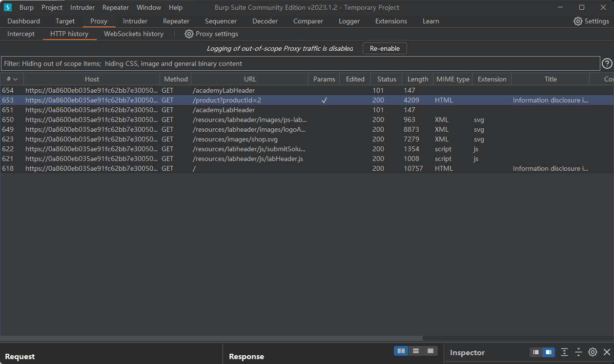This screenshot has height=364, width=614.
Task: Dock the Inspector panel on the right
Action: coord(548,352)
